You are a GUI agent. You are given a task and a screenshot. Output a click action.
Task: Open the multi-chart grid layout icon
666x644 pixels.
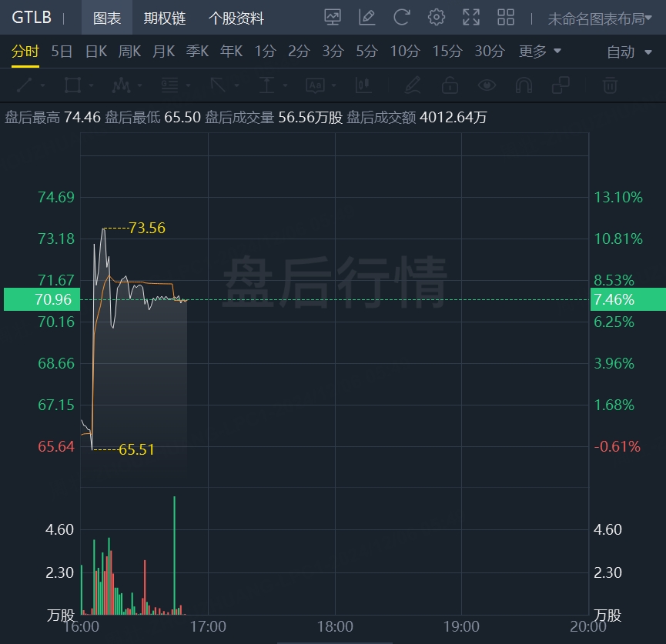pyautogui.click(x=506, y=18)
